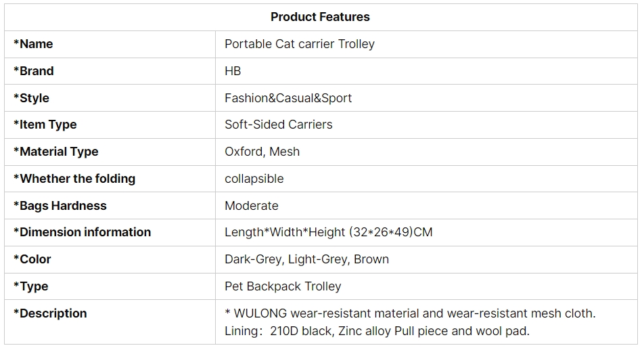Click the Length*Width*Height dimensions value
Viewport: 644px width, 350px height.
329,232
